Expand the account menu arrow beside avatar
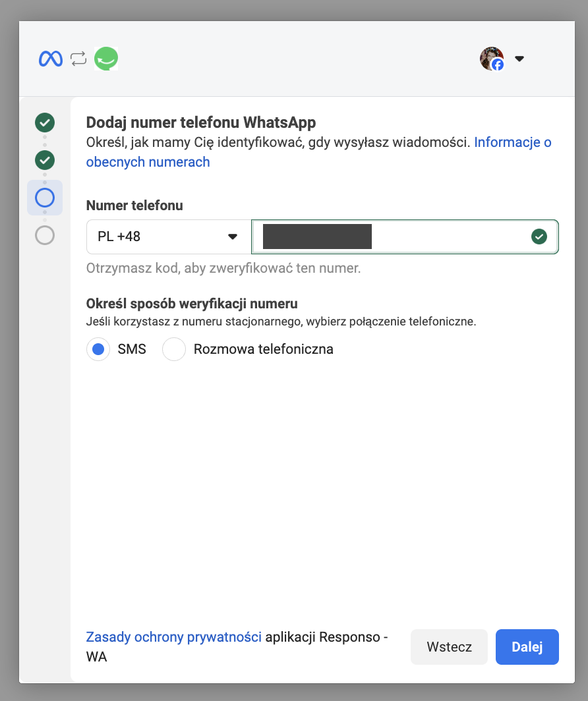The image size is (588, 701). (519, 59)
